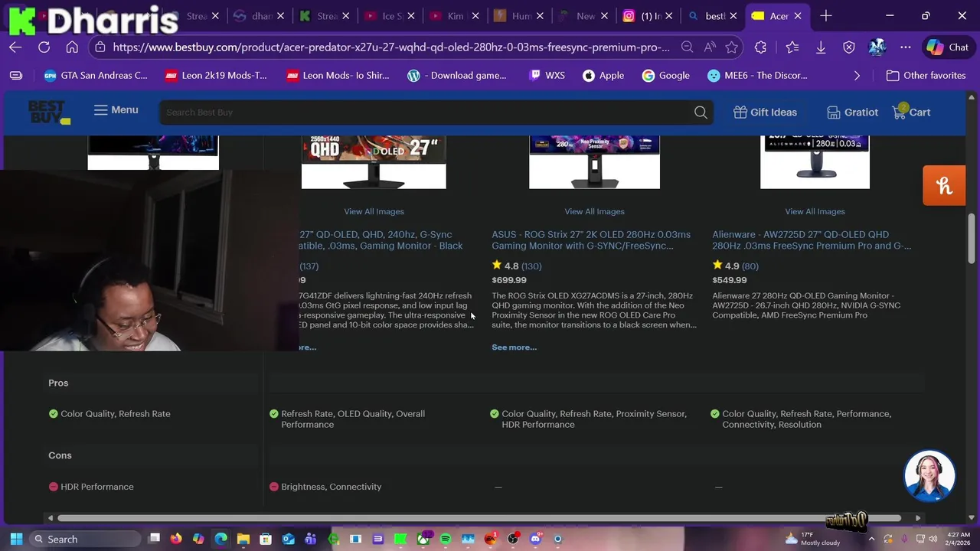Open GTA San Andreas bookmark
Image resolution: width=980 pixels, height=551 pixels.
(x=96, y=76)
